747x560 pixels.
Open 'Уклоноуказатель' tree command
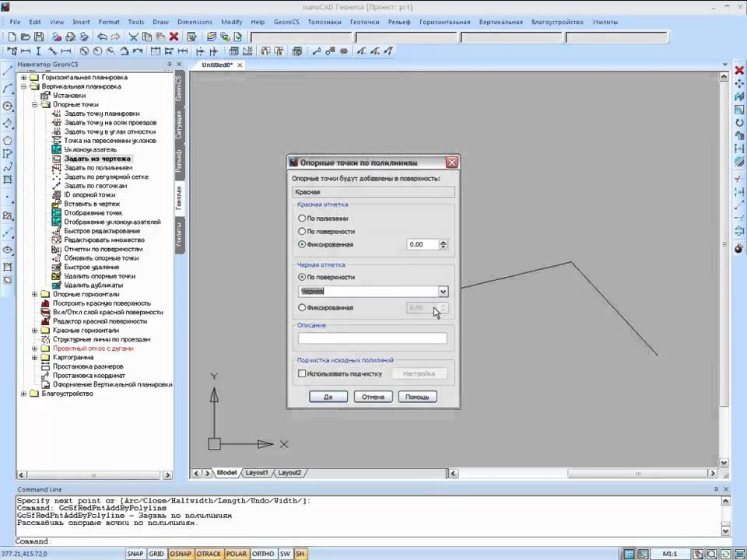pos(90,149)
